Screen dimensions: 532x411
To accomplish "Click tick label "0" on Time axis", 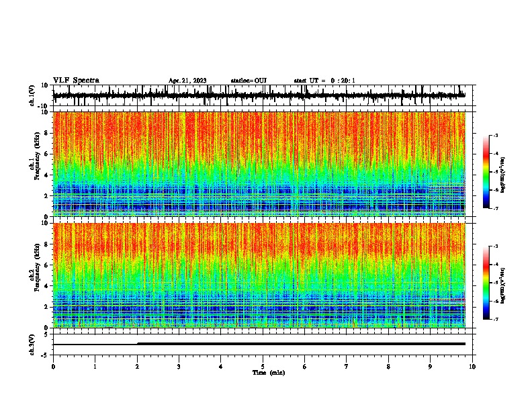I will click(x=53, y=367).
